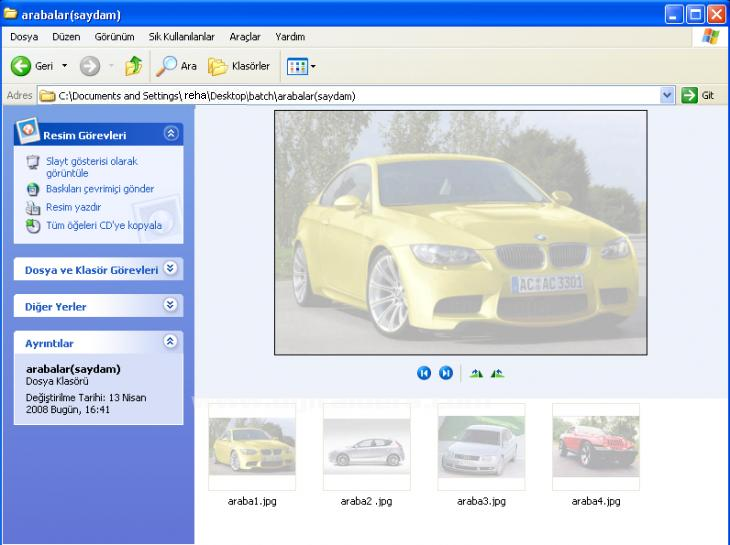Screen dimensions: 730x545
Task: Collapse the Resim Görevleri panel
Action: [171, 134]
